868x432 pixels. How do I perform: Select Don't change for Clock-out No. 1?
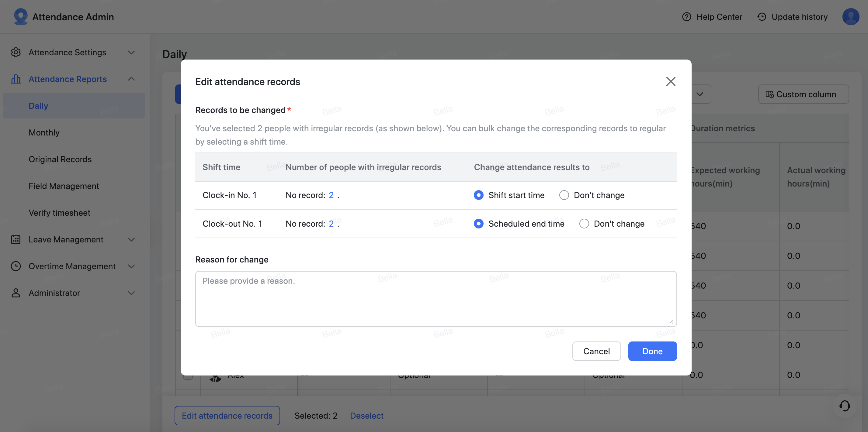[x=584, y=224]
